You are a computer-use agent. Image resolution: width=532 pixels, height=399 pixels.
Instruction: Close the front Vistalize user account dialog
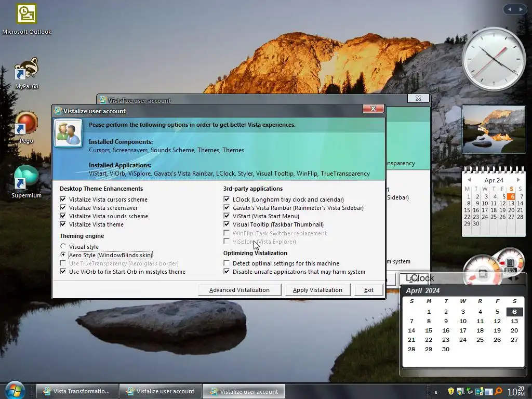(x=373, y=109)
